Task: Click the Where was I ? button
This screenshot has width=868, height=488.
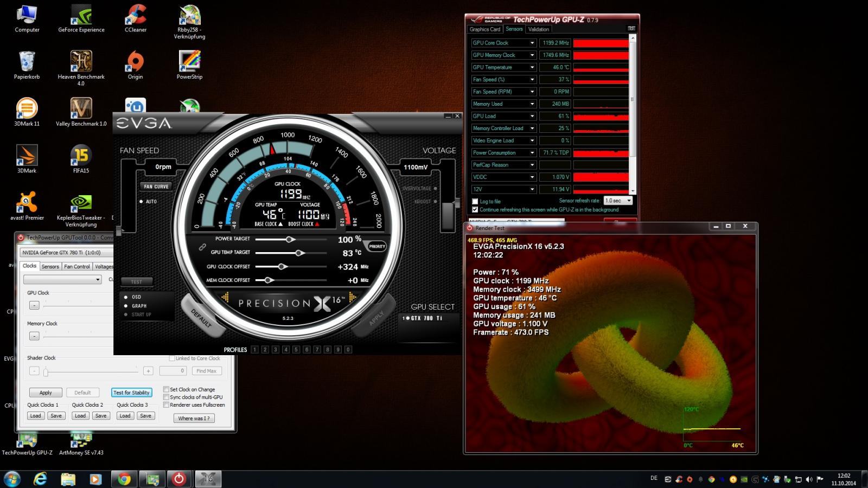Action: 194,418
